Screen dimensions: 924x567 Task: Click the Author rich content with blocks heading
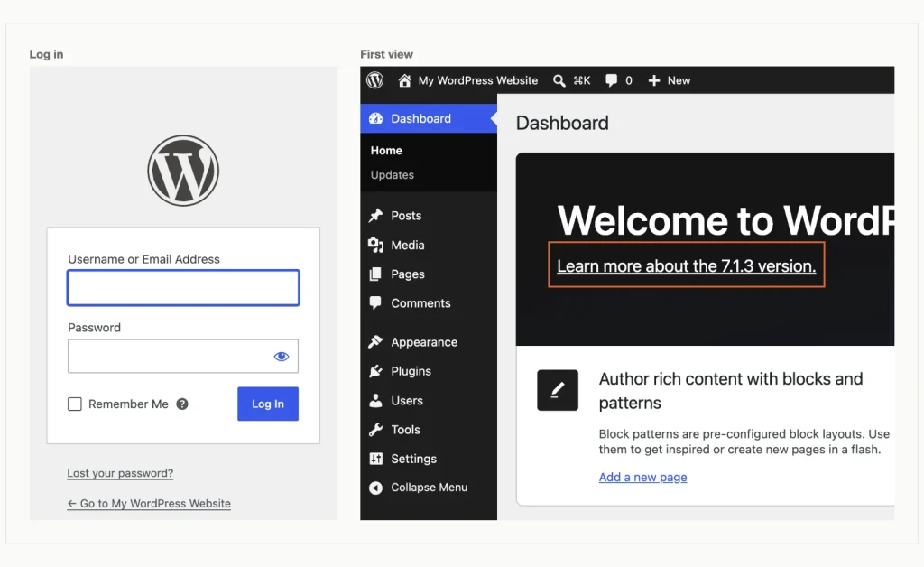click(731, 391)
